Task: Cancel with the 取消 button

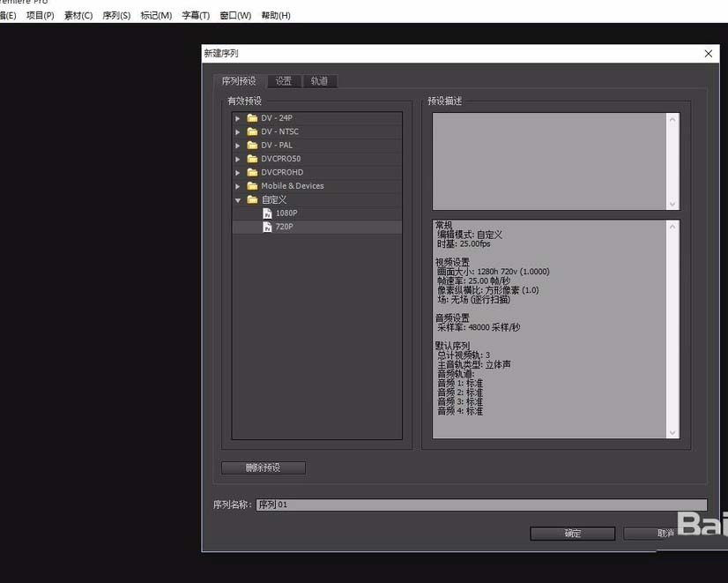Action: click(665, 534)
